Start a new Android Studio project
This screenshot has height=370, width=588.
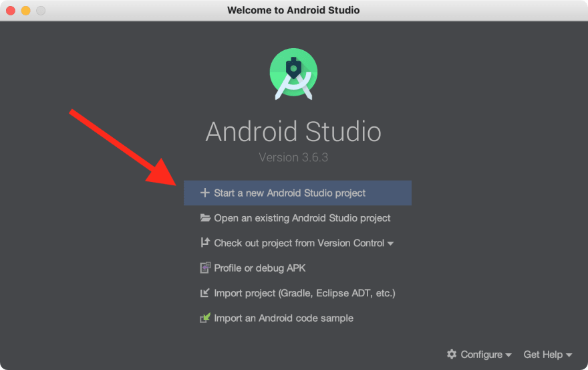[297, 193]
